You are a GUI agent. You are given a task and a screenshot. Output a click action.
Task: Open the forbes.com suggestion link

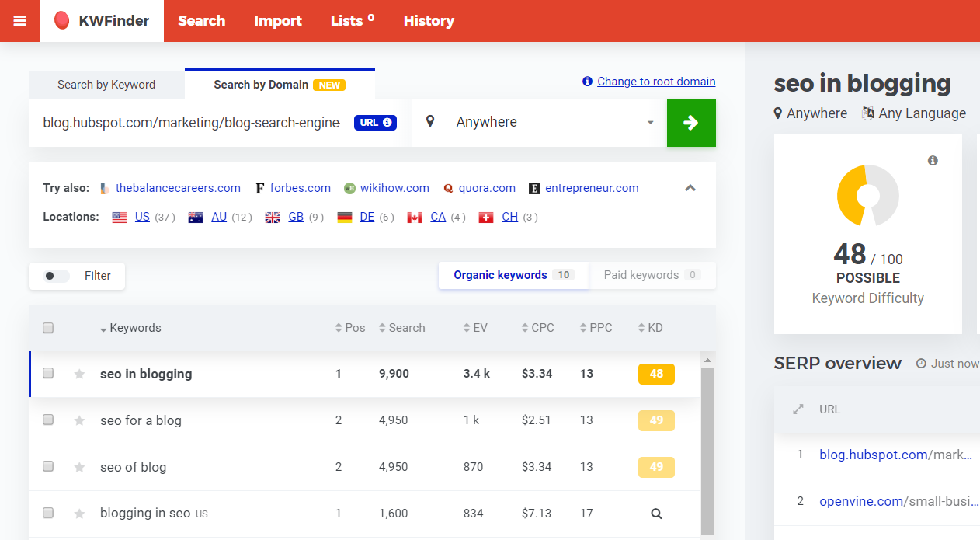301,188
